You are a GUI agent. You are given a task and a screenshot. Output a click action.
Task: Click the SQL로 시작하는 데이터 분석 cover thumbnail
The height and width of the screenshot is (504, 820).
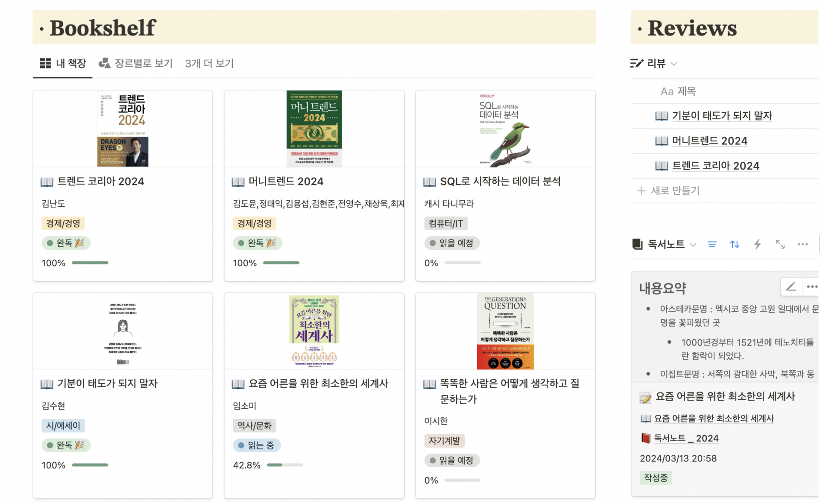(505, 129)
